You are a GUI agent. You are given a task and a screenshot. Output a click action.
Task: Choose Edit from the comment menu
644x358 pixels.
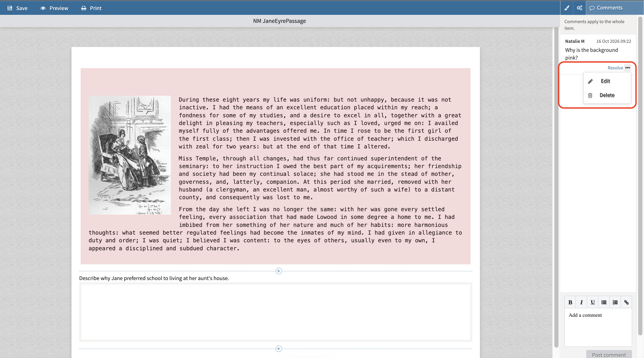(607, 81)
